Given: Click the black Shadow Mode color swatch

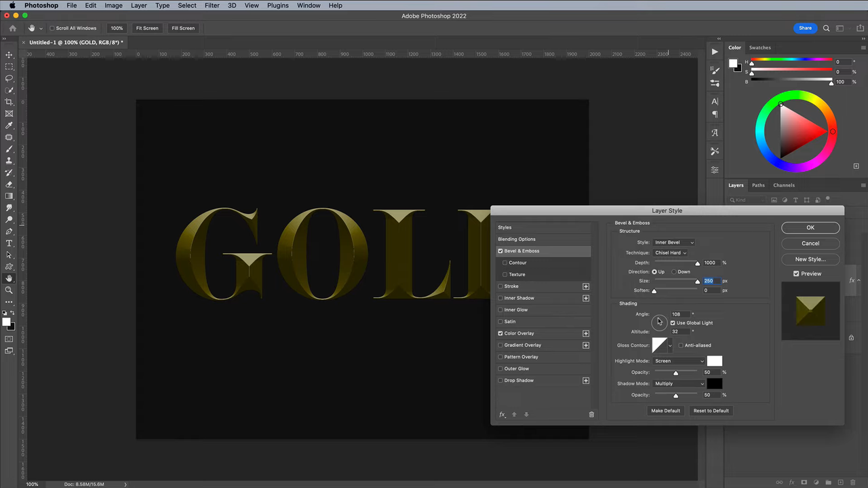Looking at the screenshot, I should pos(715,383).
